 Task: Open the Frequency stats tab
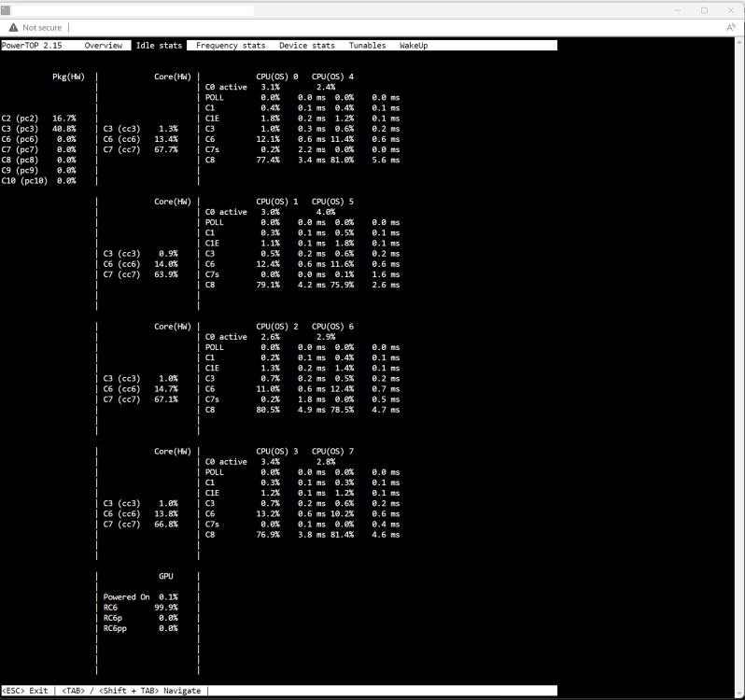[x=231, y=46]
